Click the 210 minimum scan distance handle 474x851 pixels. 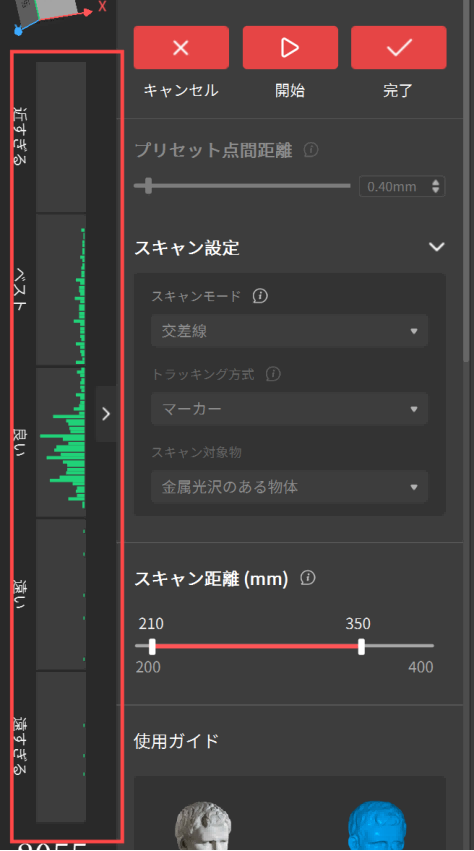pos(152,646)
